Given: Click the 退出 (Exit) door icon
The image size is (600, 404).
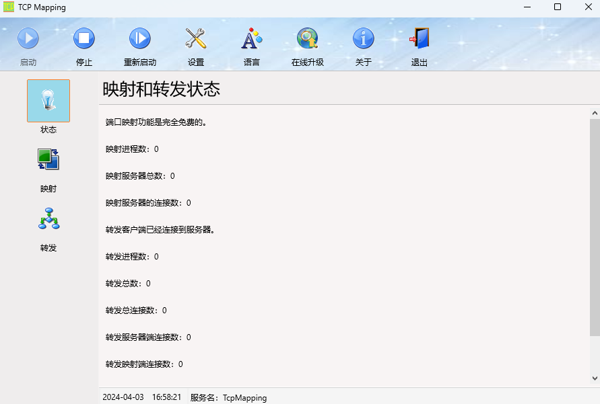Looking at the screenshot, I should 419,40.
